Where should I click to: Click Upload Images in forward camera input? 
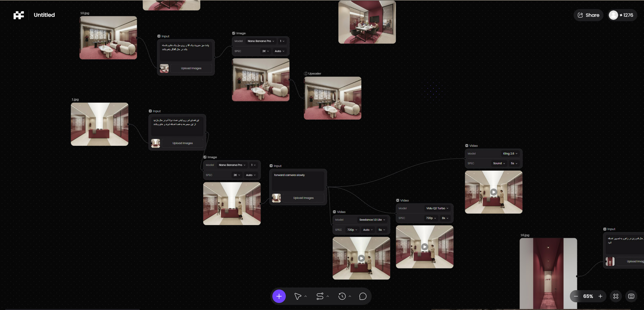point(303,198)
